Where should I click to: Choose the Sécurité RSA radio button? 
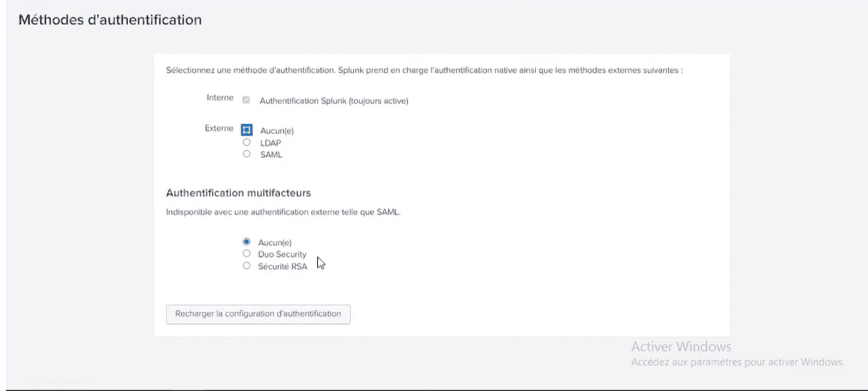coord(247,266)
